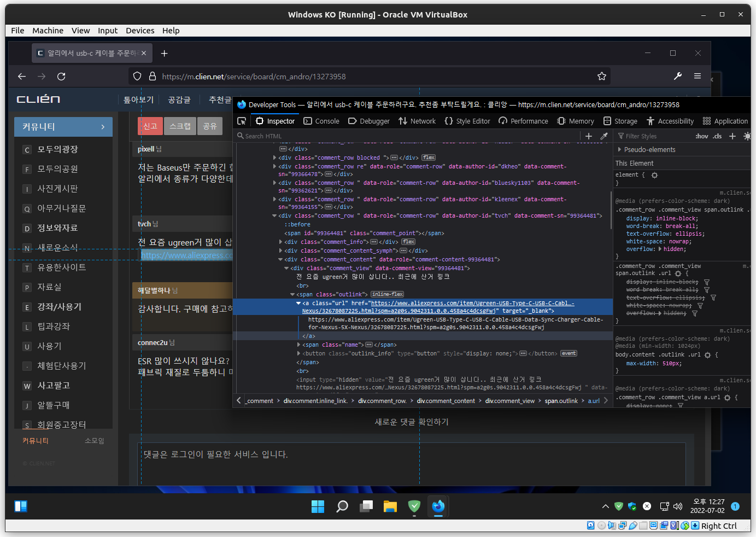Screen dimensions: 756x537
Task: Open the Style Editor tab
Action: (x=467, y=121)
